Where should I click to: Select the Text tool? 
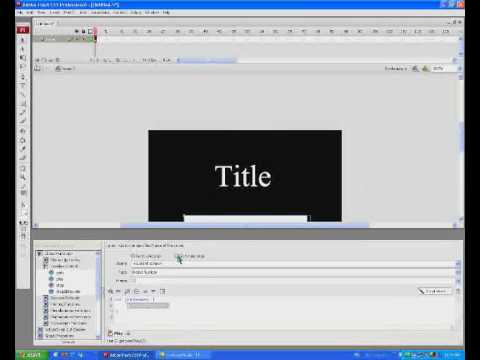pyautogui.click(x=23, y=86)
